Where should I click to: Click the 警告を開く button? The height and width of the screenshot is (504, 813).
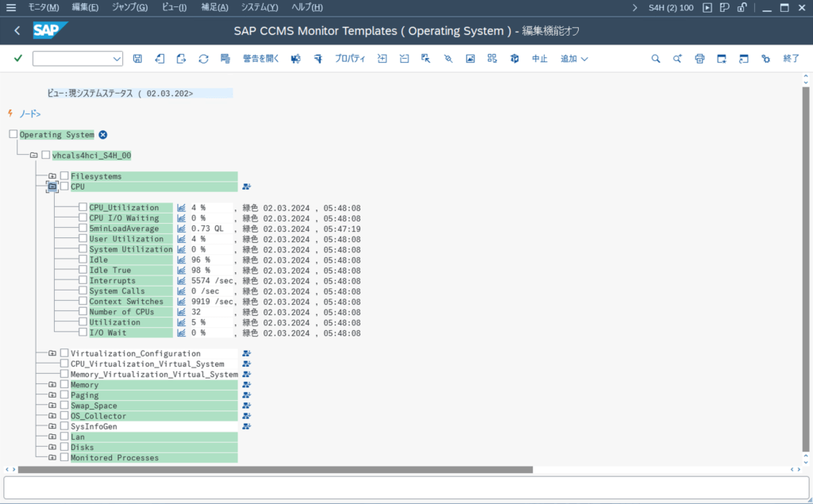(260, 59)
